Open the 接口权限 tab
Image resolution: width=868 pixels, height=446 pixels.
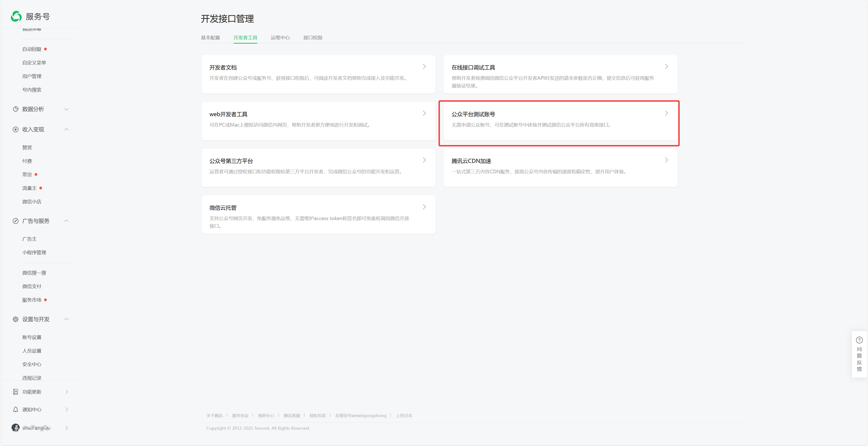(312, 37)
